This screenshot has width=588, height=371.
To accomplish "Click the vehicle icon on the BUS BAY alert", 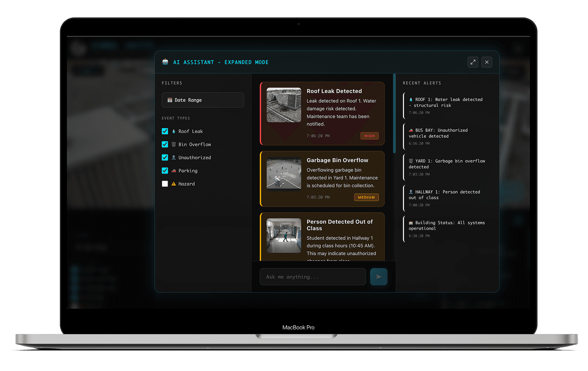I will 411,130.
